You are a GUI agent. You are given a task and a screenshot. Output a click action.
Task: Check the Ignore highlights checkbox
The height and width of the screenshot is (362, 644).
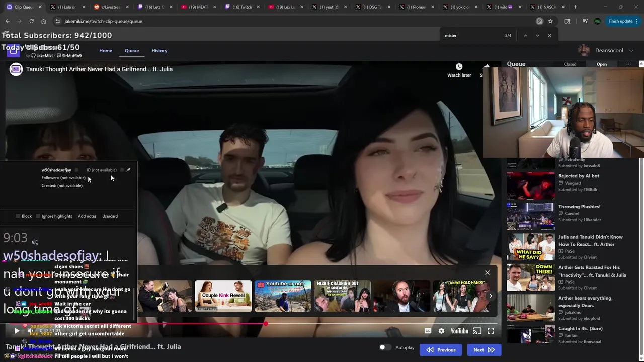coord(38,216)
